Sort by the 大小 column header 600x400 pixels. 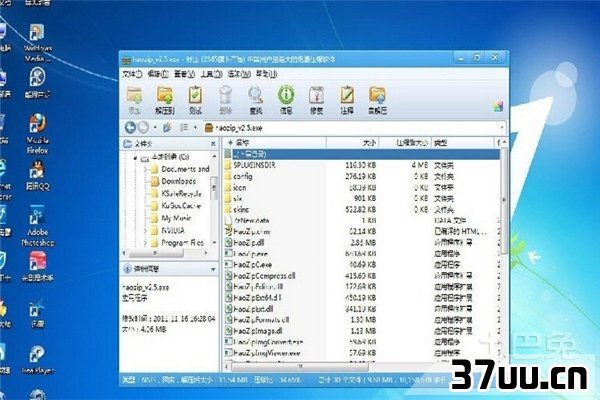[x=352, y=143]
